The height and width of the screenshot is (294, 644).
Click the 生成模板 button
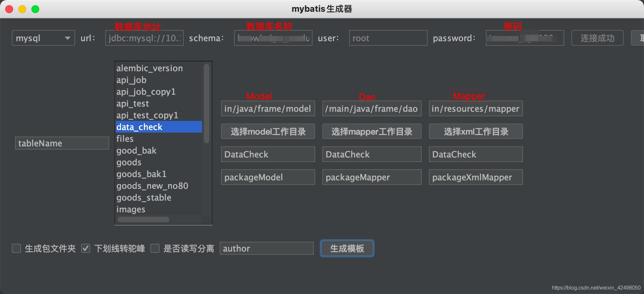click(x=347, y=248)
